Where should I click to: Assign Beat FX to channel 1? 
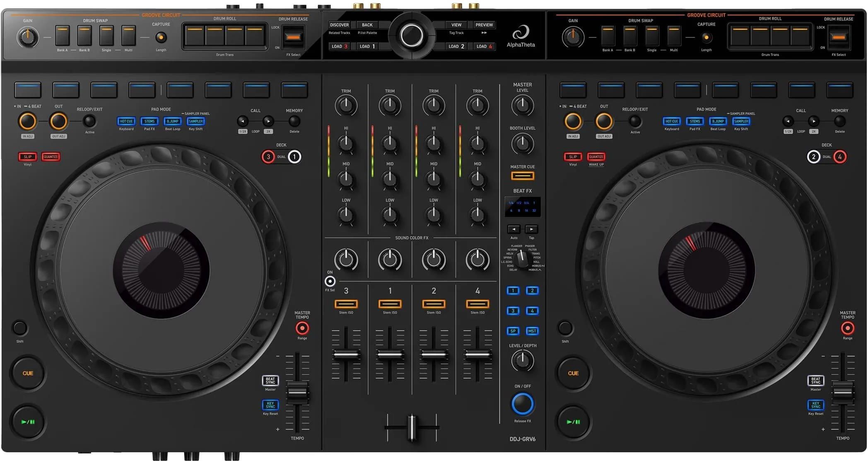(513, 291)
